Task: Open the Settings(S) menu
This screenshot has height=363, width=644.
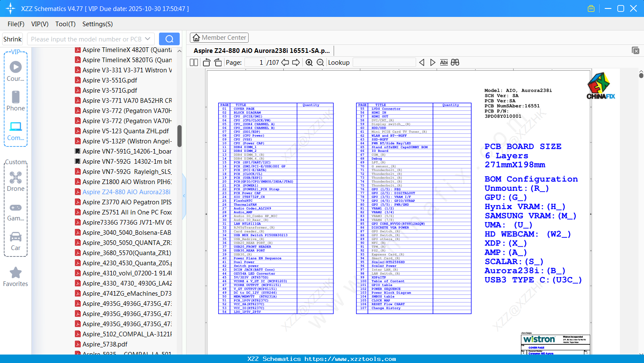Action: coord(98,24)
